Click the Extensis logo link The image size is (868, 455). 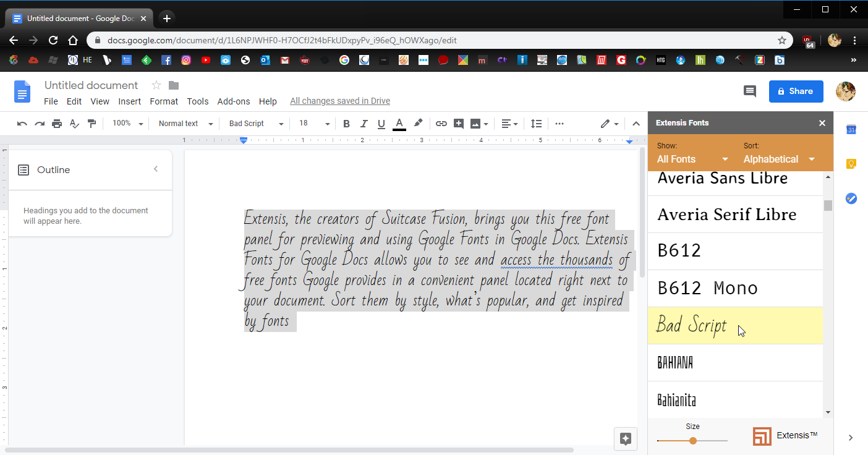coord(785,436)
